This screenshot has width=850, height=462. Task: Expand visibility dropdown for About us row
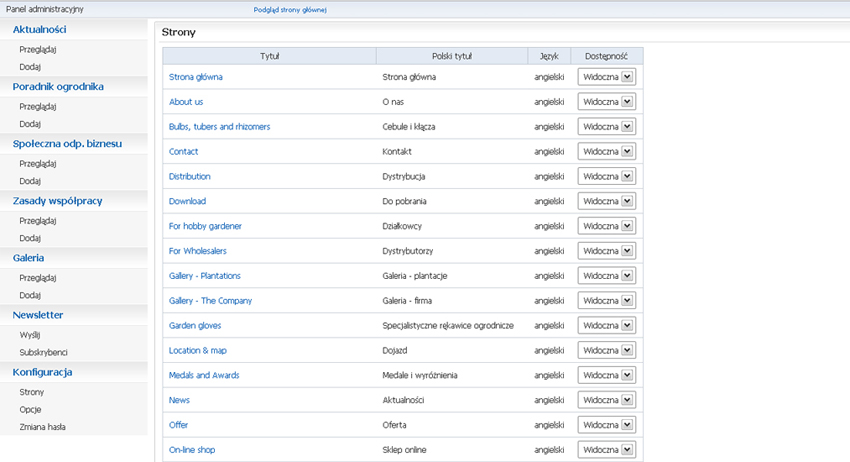(x=607, y=102)
